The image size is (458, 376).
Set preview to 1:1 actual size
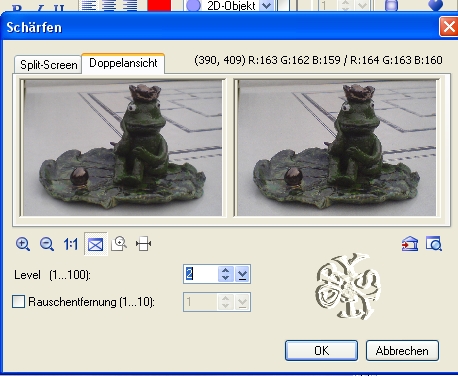coord(71,244)
